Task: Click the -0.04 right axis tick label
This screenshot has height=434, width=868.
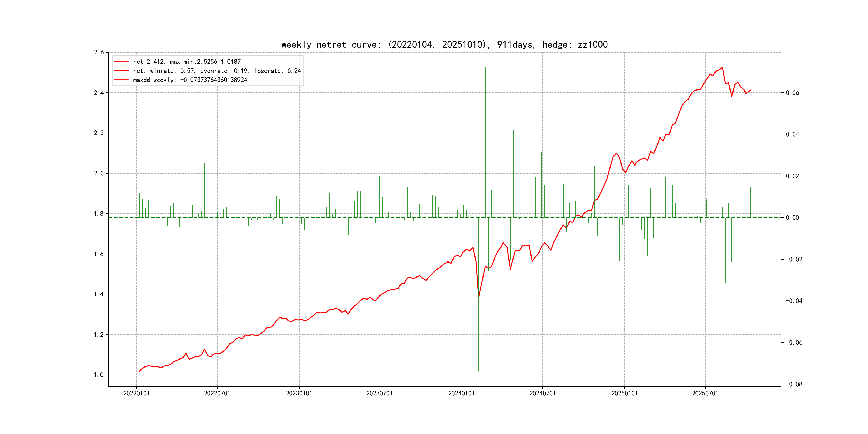Action: click(794, 301)
